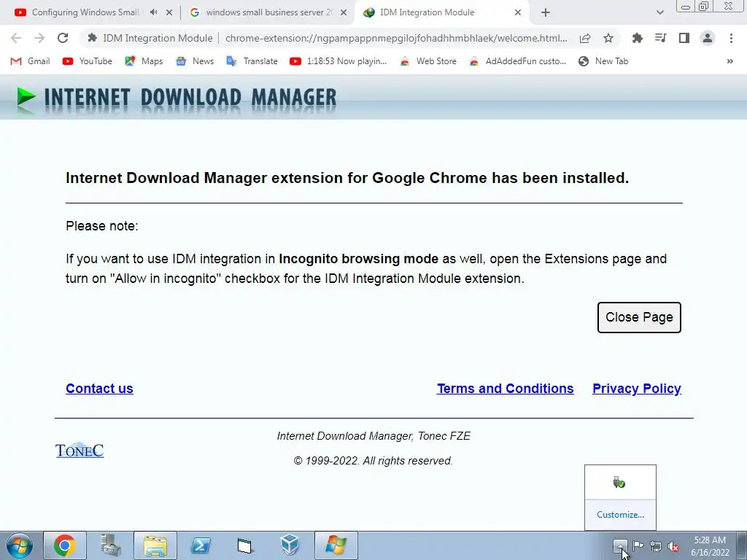Open VirtualBox cube taskbar icon
Image resolution: width=747 pixels, height=560 pixels.
point(290,545)
